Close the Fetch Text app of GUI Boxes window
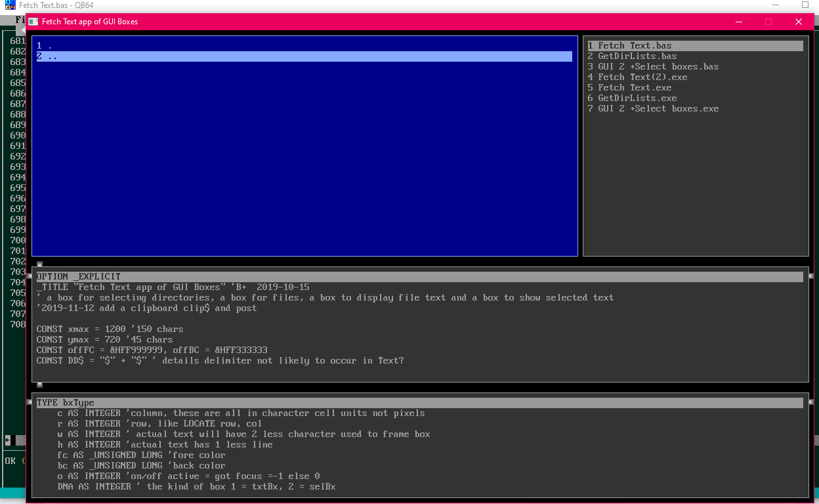The width and height of the screenshot is (819, 504). click(x=798, y=22)
